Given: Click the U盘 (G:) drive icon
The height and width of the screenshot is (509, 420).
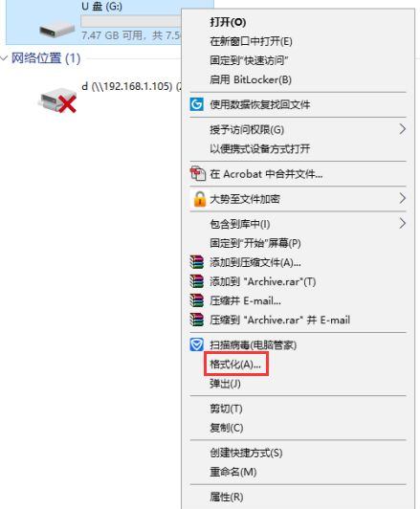Looking at the screenshot, I should click(x=57, y=30).
